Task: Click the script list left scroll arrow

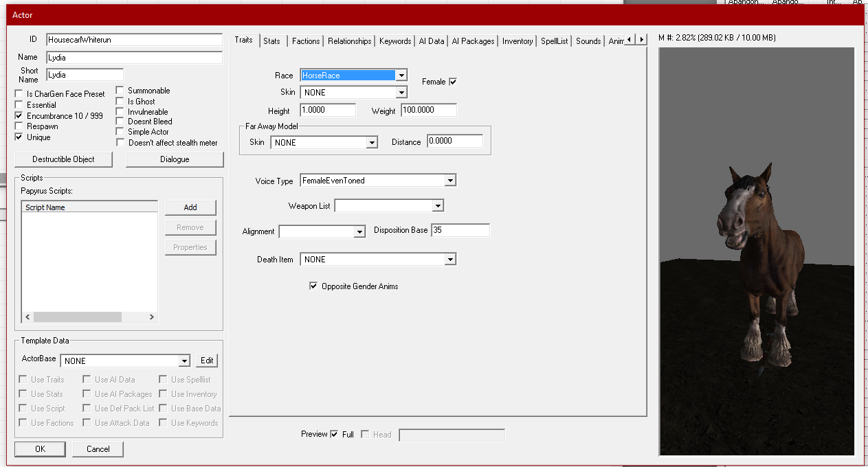Action: click(28, 317)
